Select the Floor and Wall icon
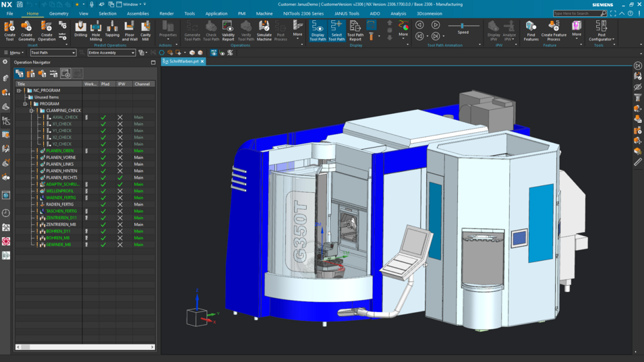 129,31
